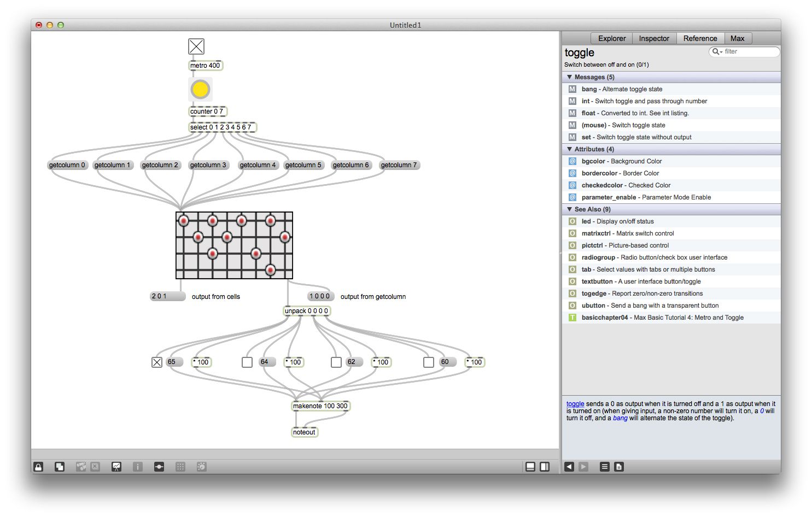812x517 pixels.
Task: Open the basicchapter04 Metro and Toggle tutorial
Action: tap(605, 318)
